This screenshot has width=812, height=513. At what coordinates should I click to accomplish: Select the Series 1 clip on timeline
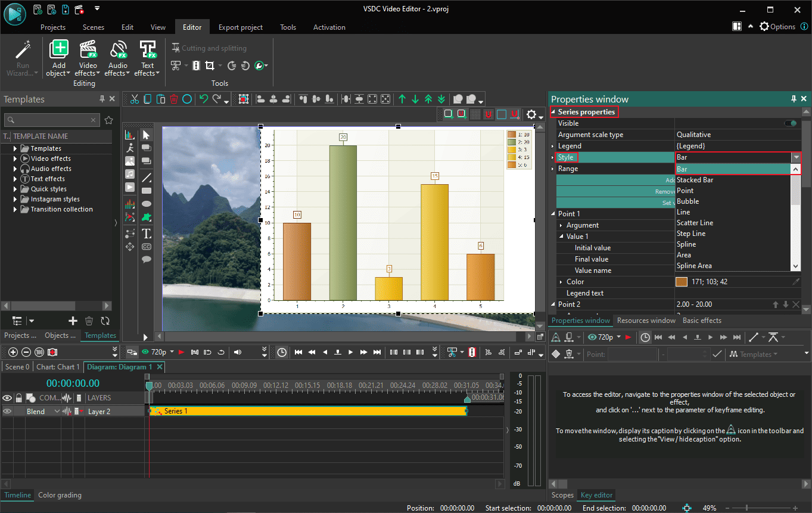(x=298, y=411)
